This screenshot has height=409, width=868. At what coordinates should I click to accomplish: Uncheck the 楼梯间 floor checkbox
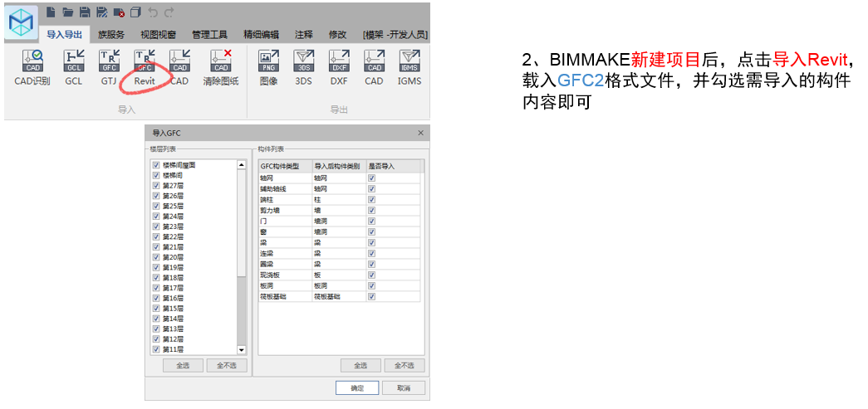[x=156, y=175]
